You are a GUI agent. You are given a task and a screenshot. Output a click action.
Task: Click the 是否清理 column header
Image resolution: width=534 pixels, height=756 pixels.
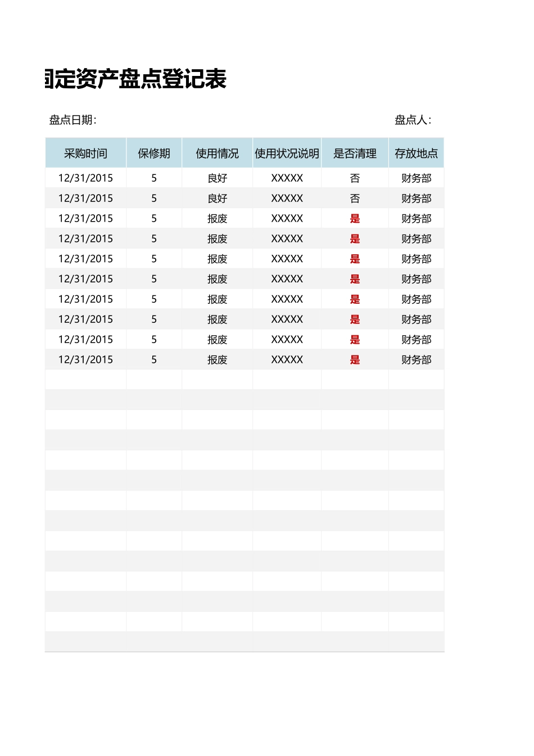pyautogui.click(x=355, y=154)
